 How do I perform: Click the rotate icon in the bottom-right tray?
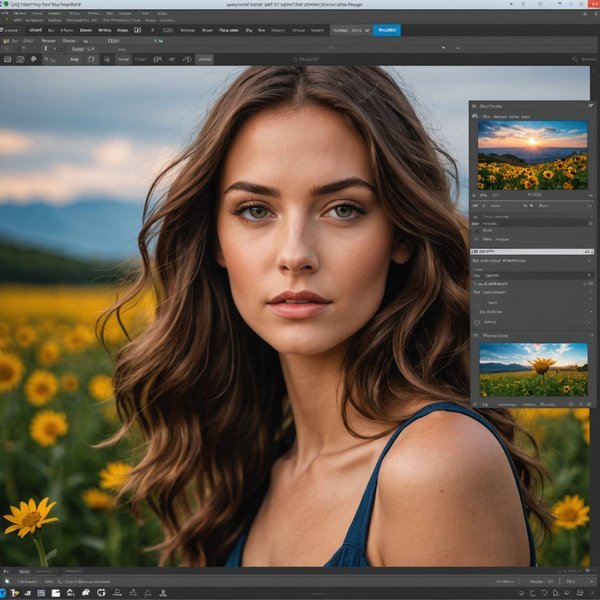(544, 593)
